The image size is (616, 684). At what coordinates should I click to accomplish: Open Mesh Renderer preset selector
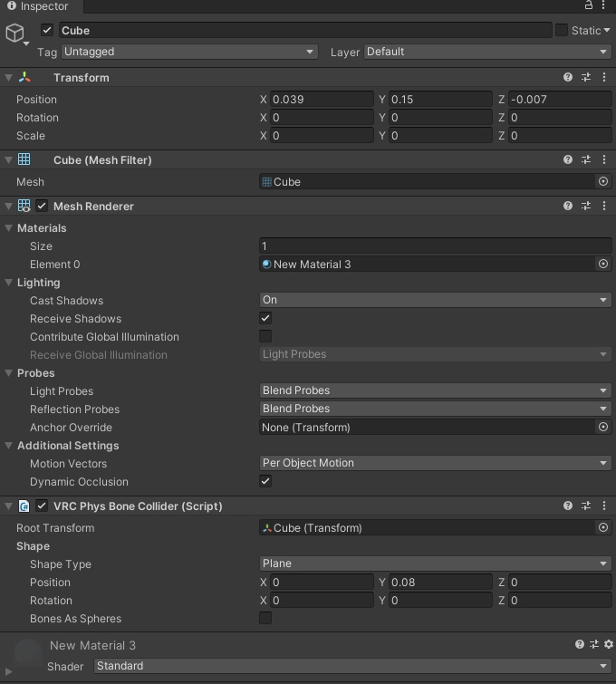click(586, 206)
